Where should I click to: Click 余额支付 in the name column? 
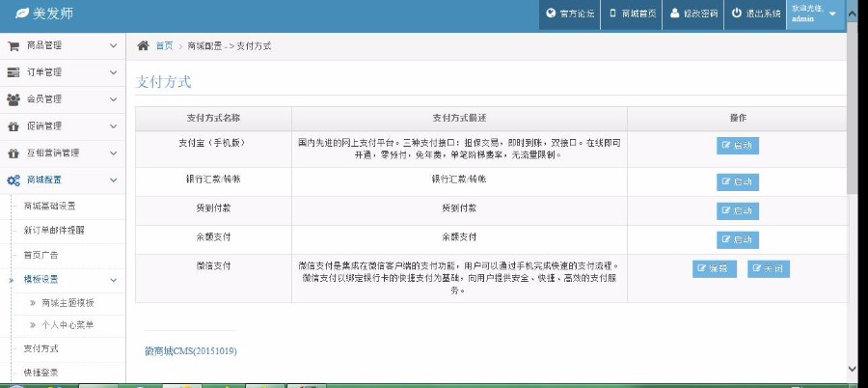coord(213,236)
